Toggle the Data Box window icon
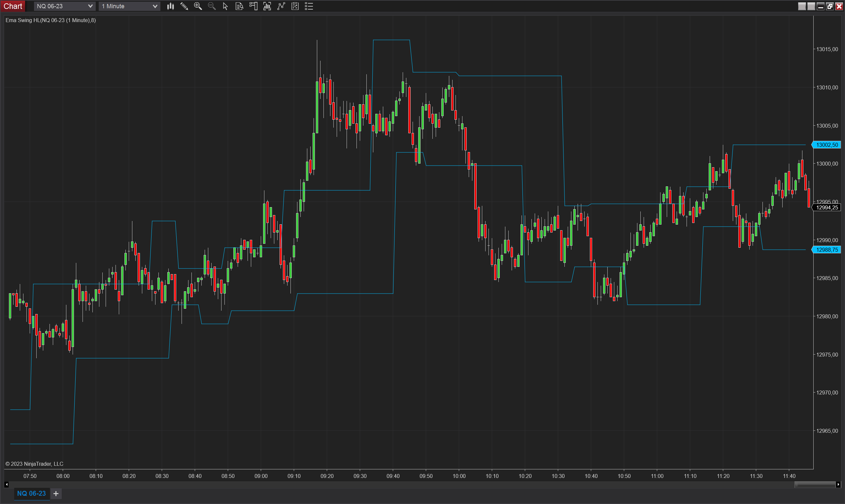845x504 pixels. 239,6
